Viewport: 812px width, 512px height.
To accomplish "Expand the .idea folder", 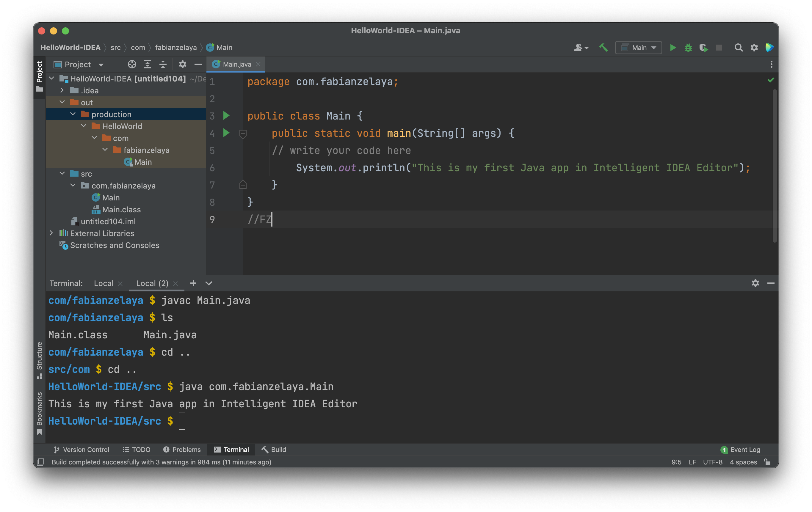I will pos(62,90).
